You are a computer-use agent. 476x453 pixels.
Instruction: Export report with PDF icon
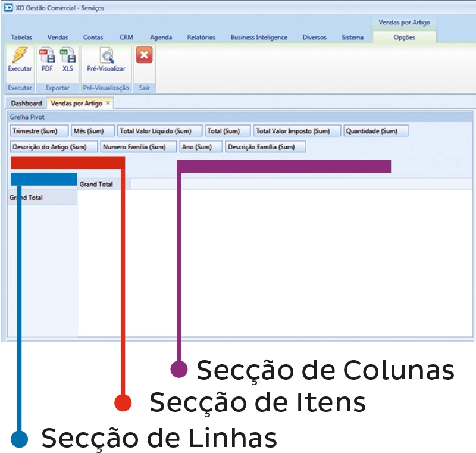[x=47, y=57]
